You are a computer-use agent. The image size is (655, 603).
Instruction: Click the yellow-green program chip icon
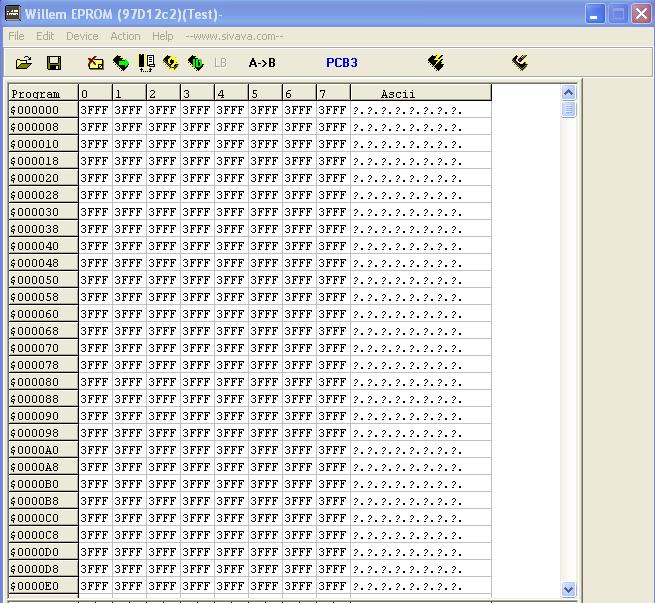pyautogui.click(x=171, y=63)
